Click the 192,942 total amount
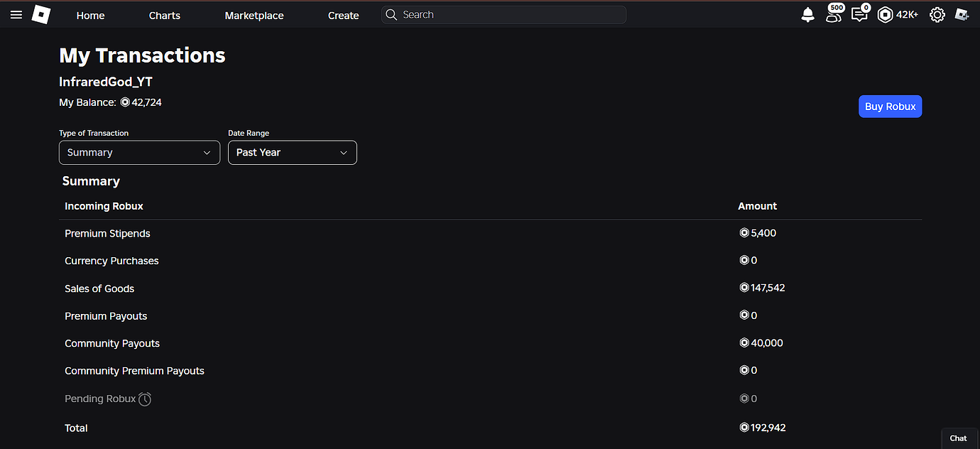This screenshot has width=980, height=449. [768, 428]
